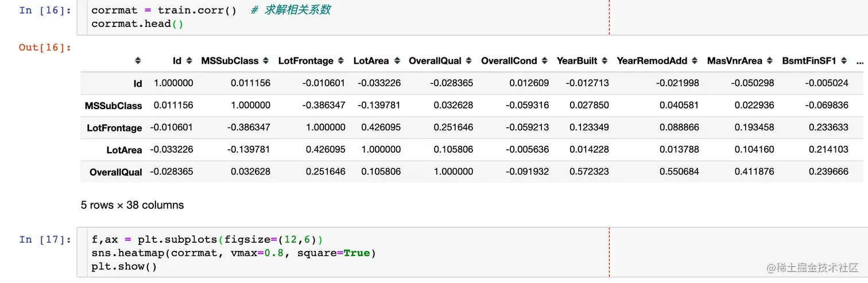Click the value -0.059213 cell
Viewport: 868px width, 283px height.
pyautogui.click(x=528, y=127)
